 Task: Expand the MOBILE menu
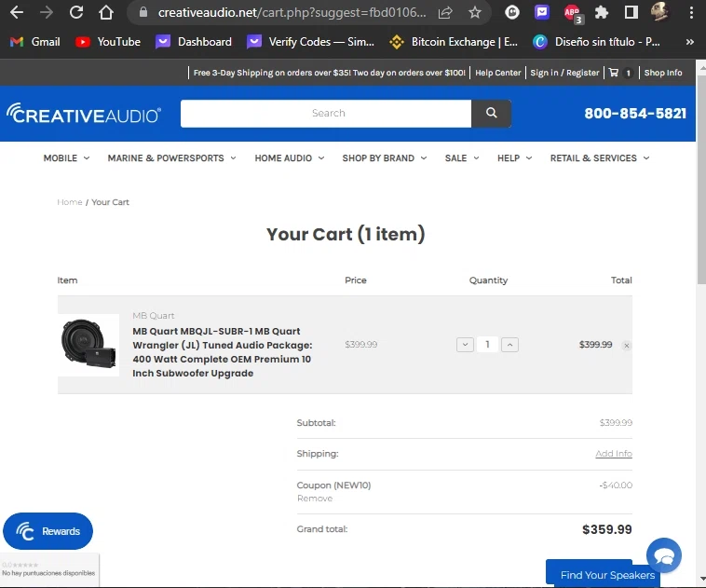click(66, 158)
